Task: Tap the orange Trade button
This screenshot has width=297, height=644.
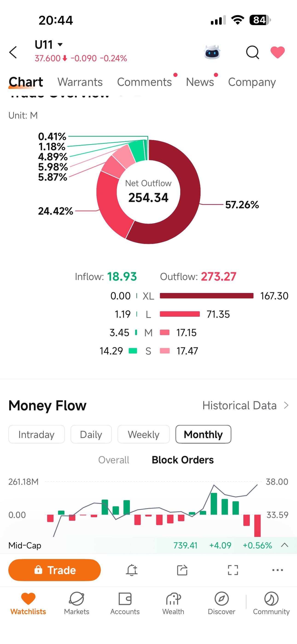Action: tap(55, 570)
